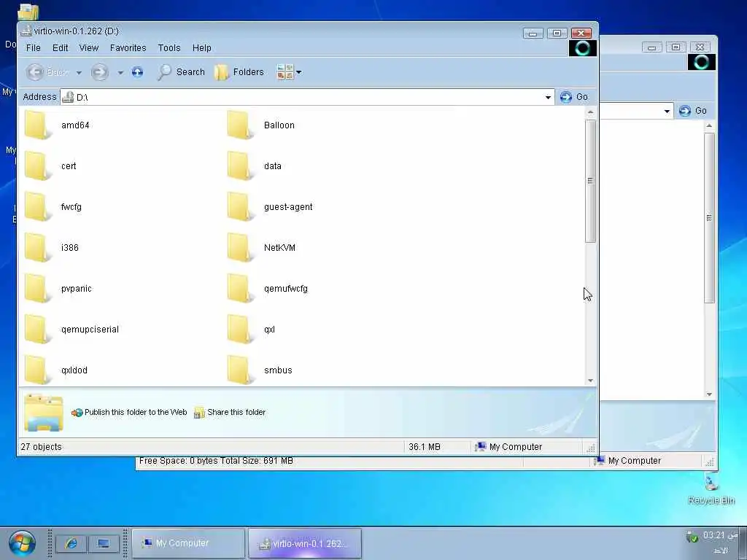The height and width of the screenshot is (560, 747).
Task: Click the file list scrollbar thumb
Action: pos(590,181)
